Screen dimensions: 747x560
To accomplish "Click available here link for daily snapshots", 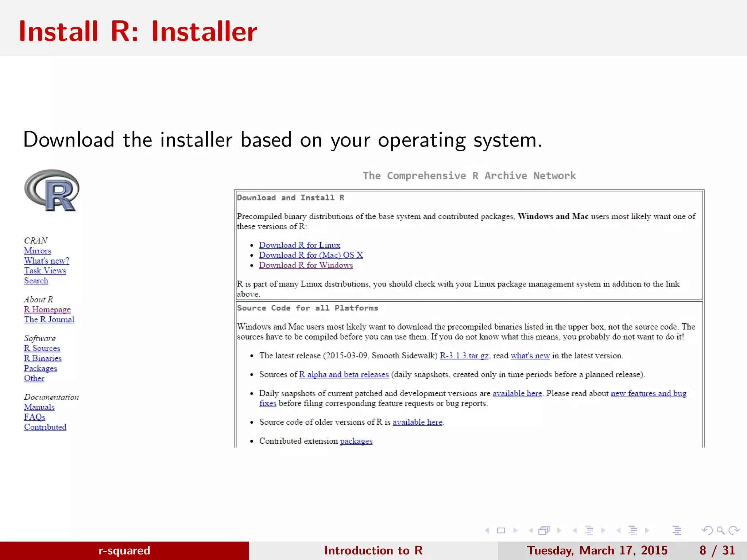I will (x=517, y=393).
